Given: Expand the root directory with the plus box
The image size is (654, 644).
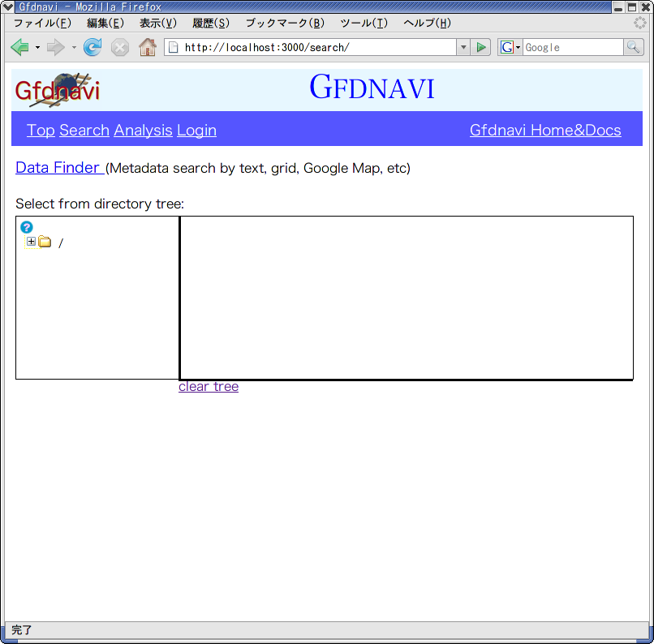Looking at the screenshot, I should (31, 242).
